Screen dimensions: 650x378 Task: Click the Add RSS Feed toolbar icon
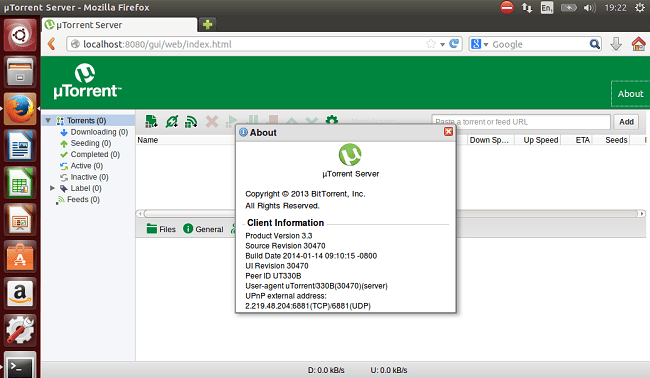(x=191, y=121)
